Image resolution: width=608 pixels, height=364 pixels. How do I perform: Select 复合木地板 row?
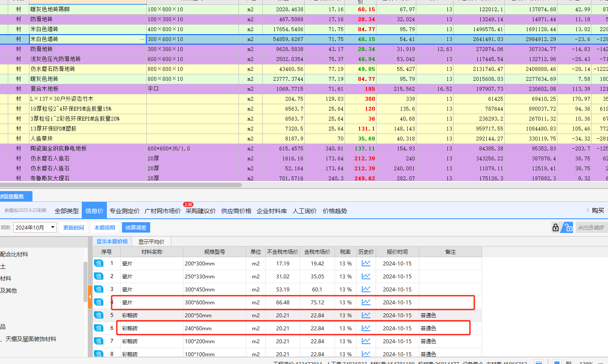pyautogui.click(x=304, y=89)
